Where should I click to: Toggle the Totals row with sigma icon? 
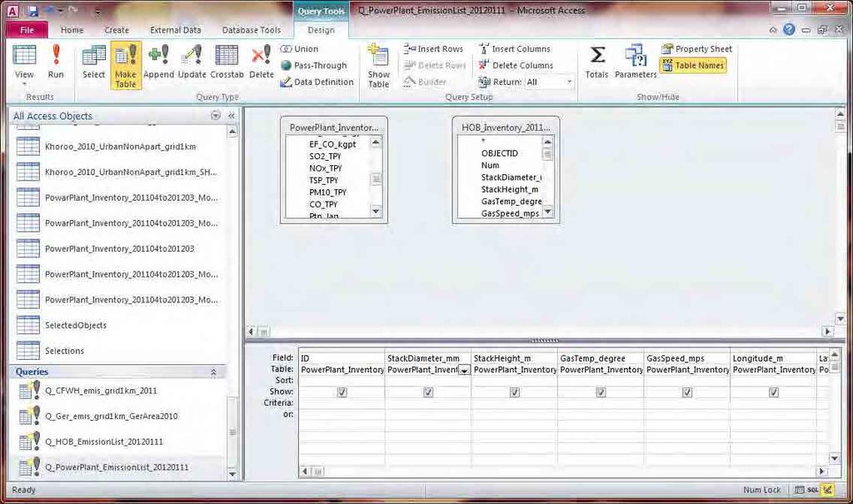coord(596,62)
